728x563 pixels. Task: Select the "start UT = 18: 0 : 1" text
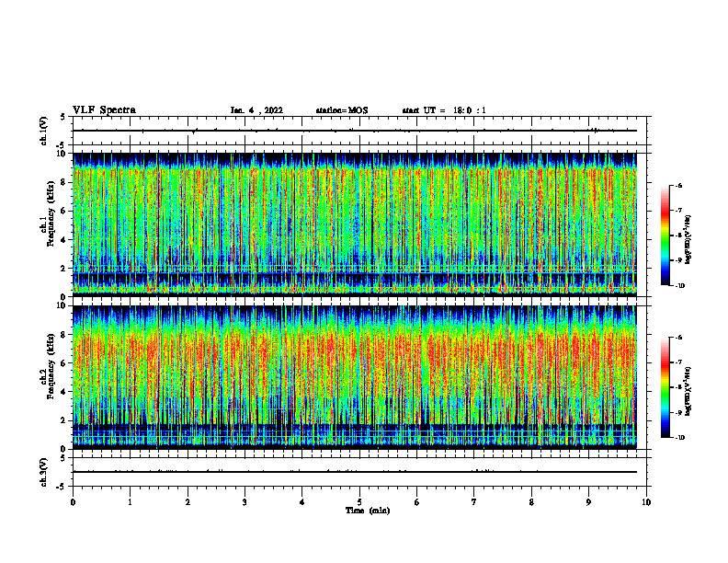(x=444, y=110)
